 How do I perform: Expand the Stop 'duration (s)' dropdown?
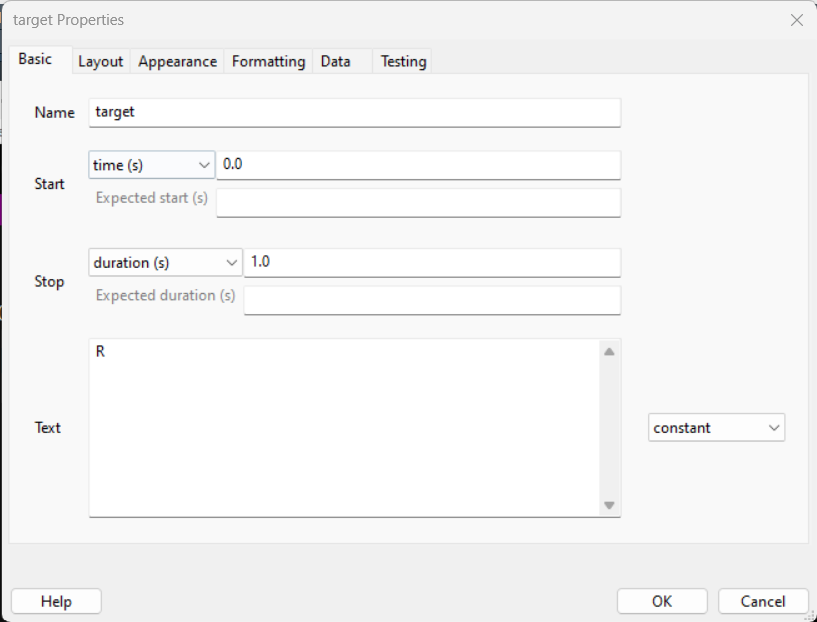(165, 263)
